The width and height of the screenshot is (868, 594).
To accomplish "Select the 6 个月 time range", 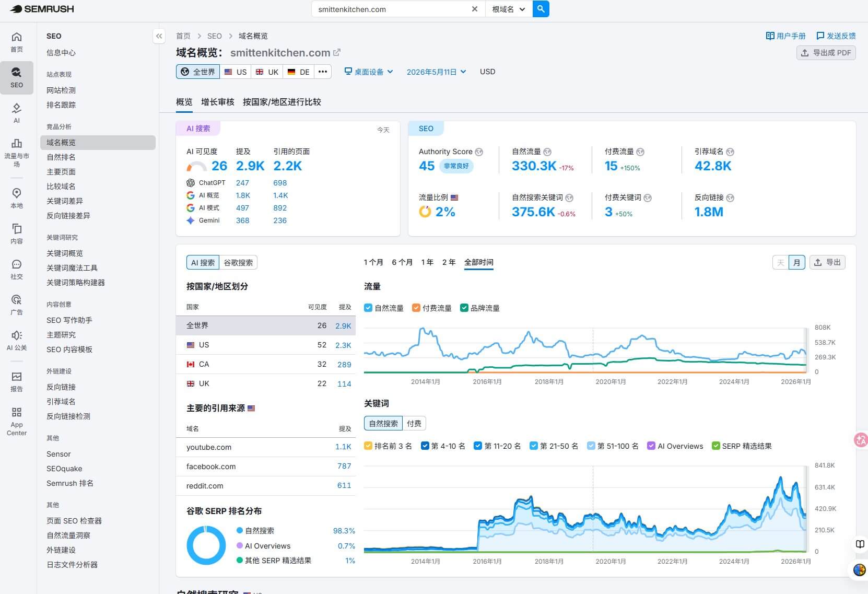I will tap(402, 262).
